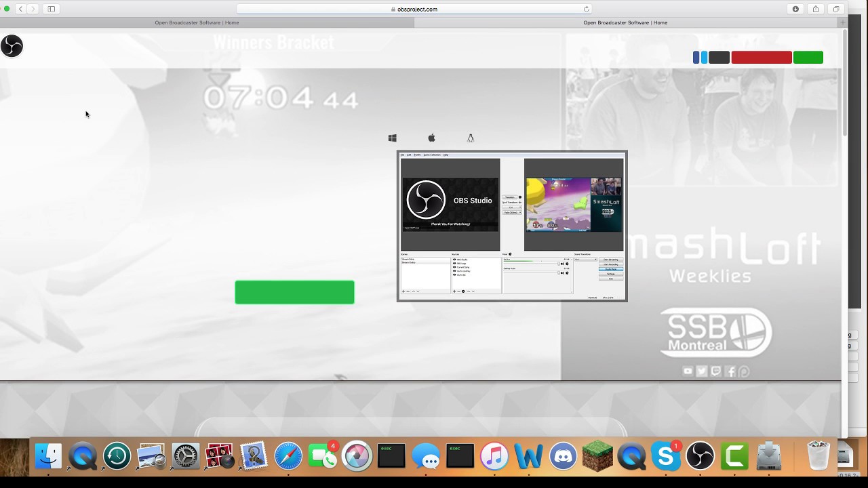Open Safari's Downloads list

pyautogui.click(x=795, y=9)
